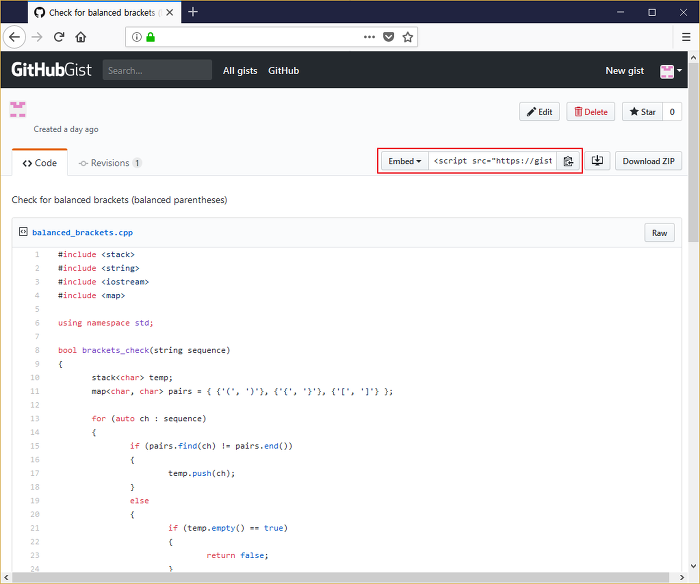The width and height of the screenshot is (700, 584).
Task: Click 'return false;' in the code
Action: (x=237, y=555)
